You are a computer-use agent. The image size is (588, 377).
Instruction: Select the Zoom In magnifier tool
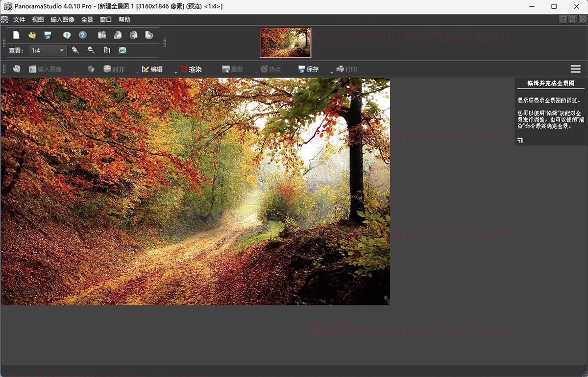(x=75, y=50)
